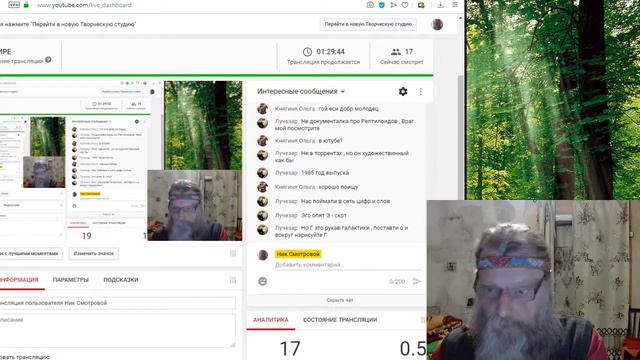This screenshot has height=360, width=640.
Task: Click the heart bookmark icon
Action: pos(405,5)
